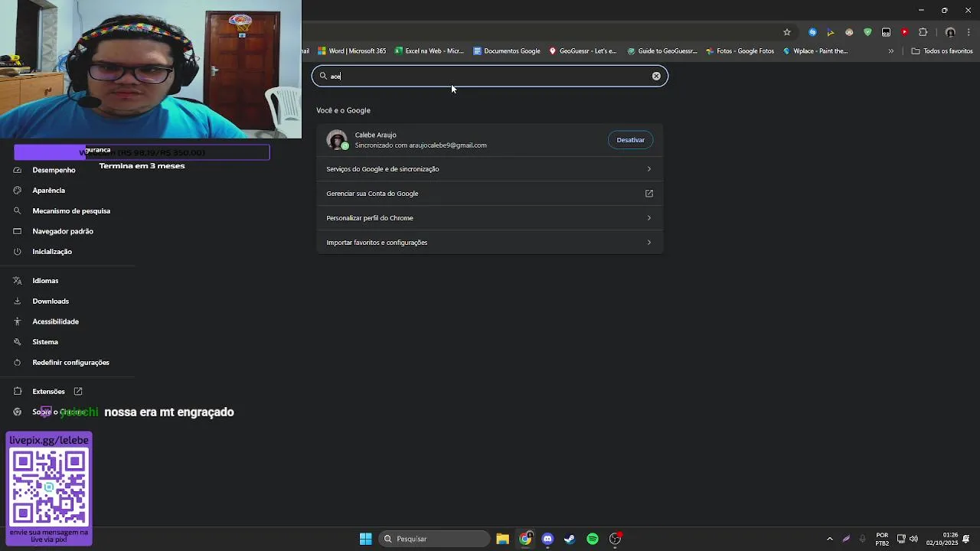Open the Chrome profile avatar in the toolbar
This screenshot has width=980, height=551.
[950, 32]
